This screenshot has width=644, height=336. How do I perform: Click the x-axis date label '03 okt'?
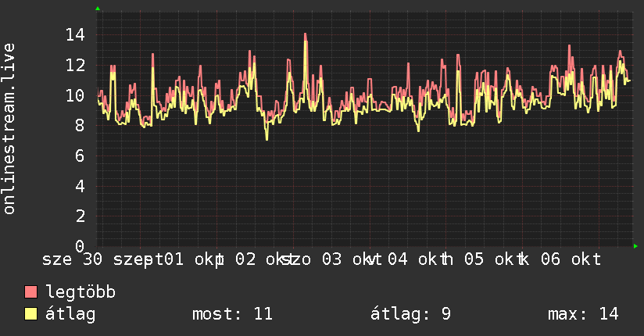pos(352,259)
